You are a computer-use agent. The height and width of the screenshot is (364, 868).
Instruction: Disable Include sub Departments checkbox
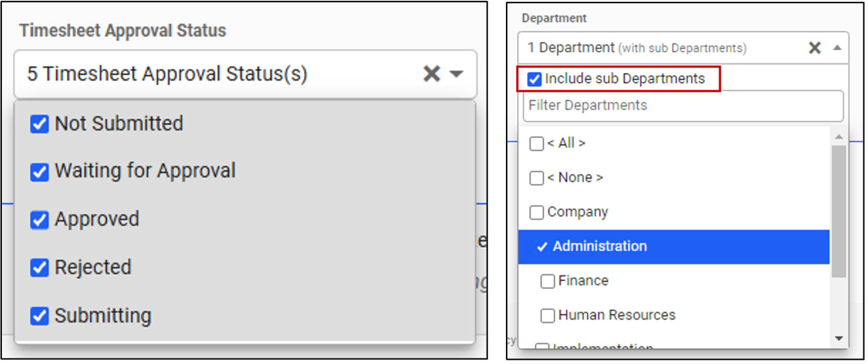click(534, 79)
